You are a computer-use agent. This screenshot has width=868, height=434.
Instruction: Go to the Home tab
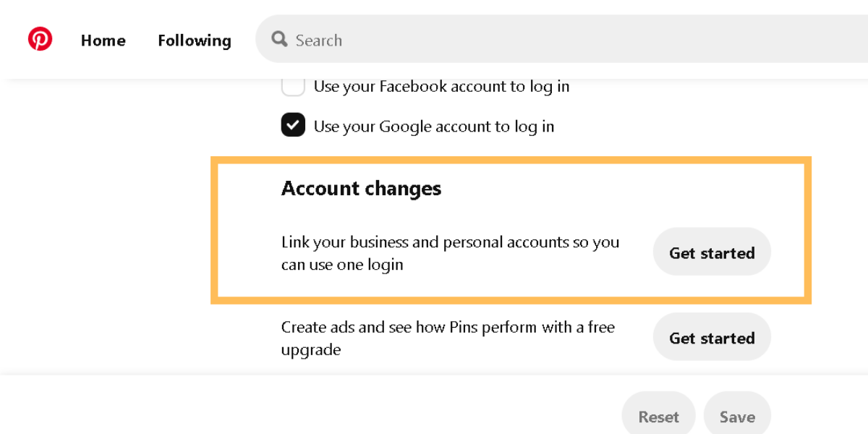click(103, 41)
